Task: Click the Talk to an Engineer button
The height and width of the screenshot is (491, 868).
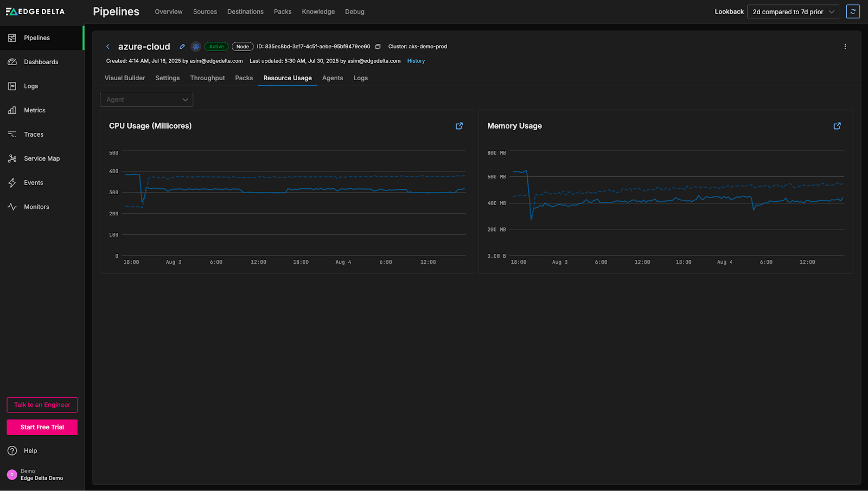Action: 42,405
